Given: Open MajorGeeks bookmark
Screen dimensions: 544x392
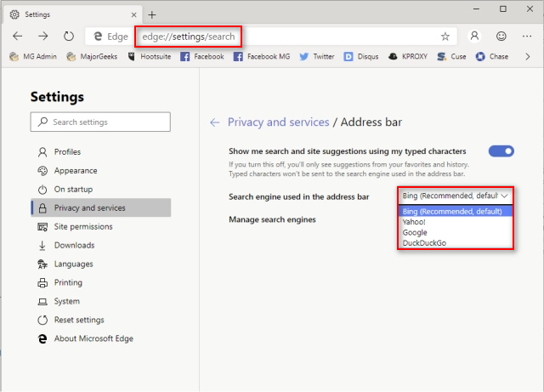Looking at the screenshot, I should pyautogui.click(x=92, y=57).
